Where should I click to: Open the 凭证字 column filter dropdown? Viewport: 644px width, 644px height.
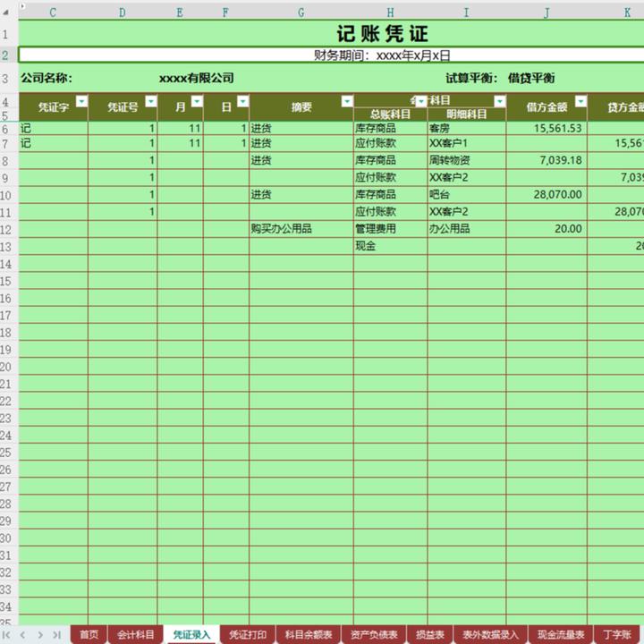[x=81, y=102]
